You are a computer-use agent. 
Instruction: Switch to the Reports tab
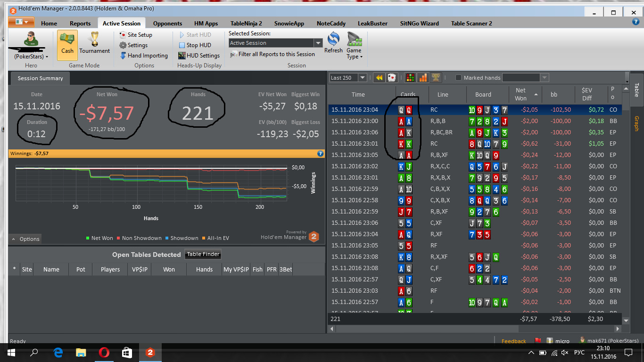click(x=80, y=23)
